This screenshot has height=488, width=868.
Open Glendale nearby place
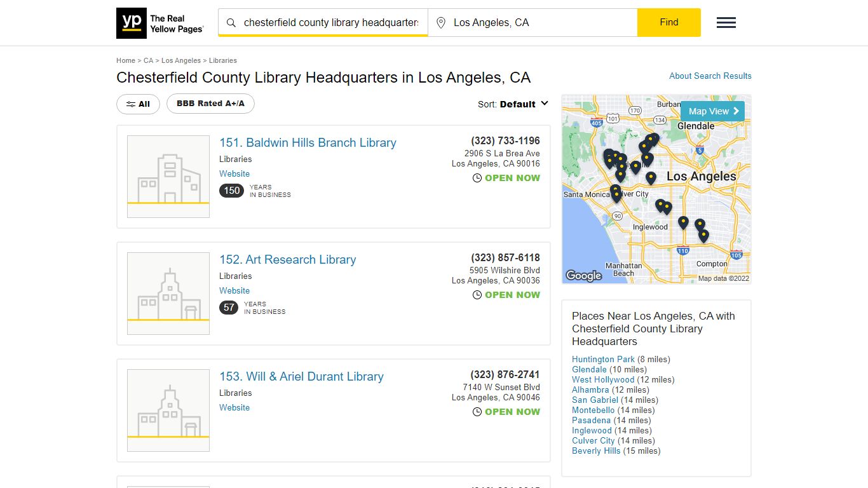pyautogui.click(x=589, y=369)
